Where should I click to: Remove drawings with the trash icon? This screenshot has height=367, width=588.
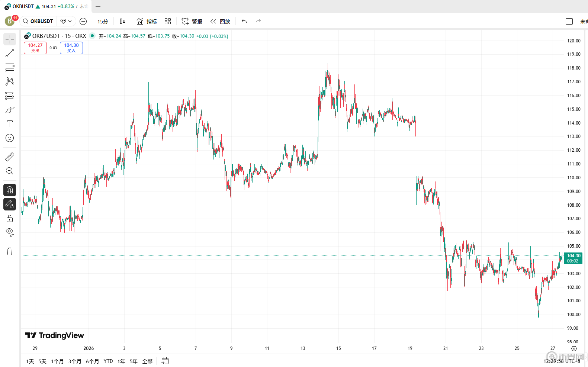(10, 251)
